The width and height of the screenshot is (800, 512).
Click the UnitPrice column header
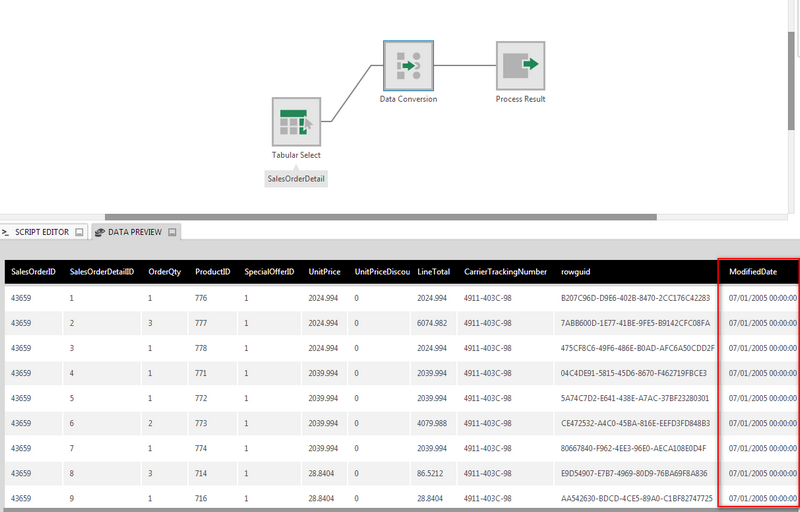(326, 271)
